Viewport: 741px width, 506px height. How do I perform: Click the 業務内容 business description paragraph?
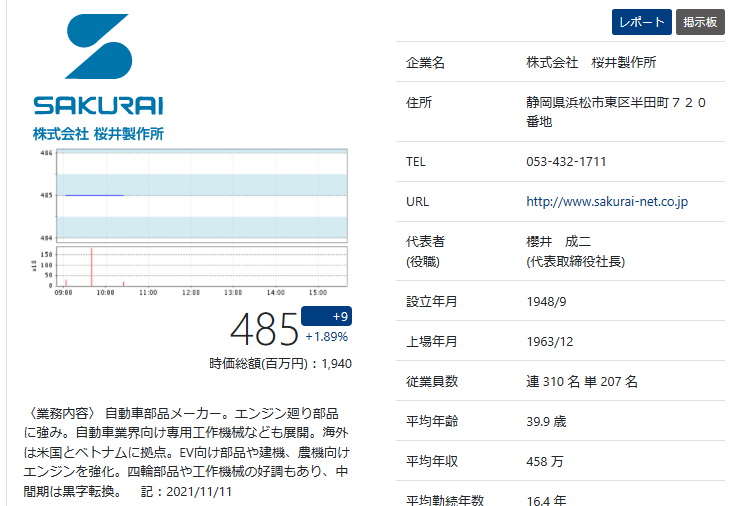click(x=186, y=452)
